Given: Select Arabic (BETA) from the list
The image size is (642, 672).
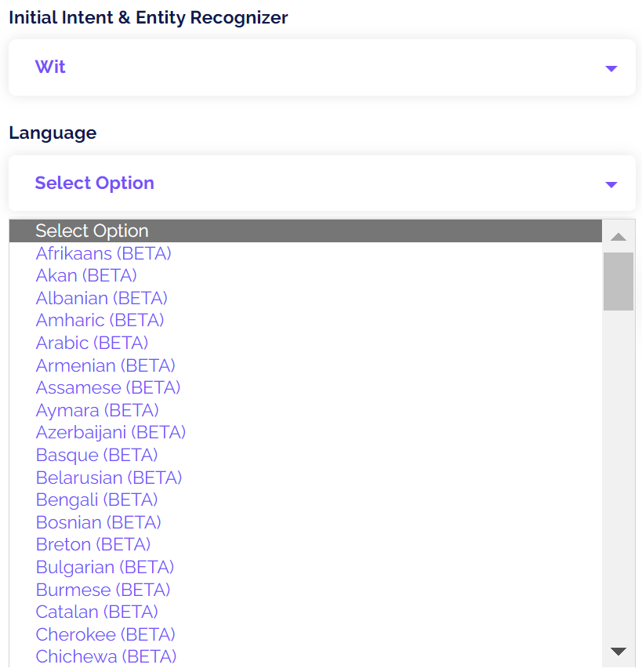Looking at the screenshot, I should coord(92,343).
